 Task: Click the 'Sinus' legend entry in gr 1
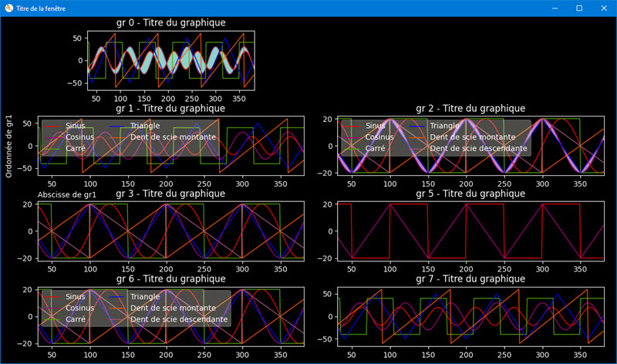pyautogui.click(x=75, y=126)
